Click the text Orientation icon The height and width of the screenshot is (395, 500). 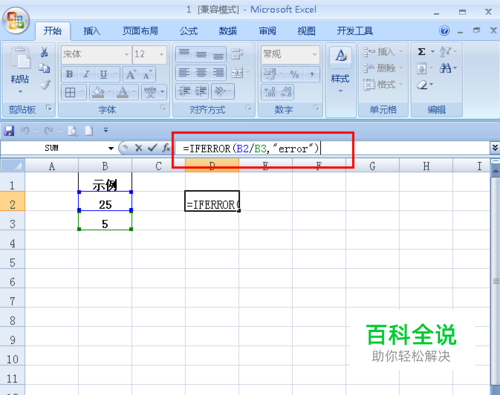220,91
